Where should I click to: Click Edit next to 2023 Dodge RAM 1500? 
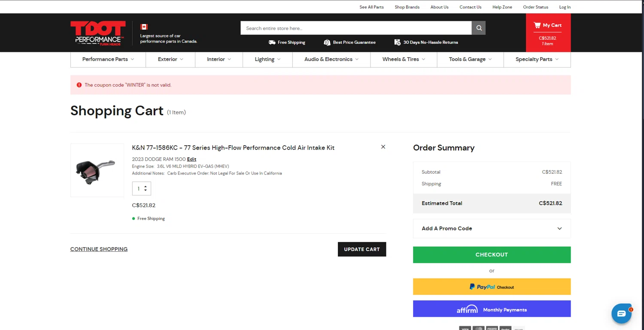click(x=191, y=159)
